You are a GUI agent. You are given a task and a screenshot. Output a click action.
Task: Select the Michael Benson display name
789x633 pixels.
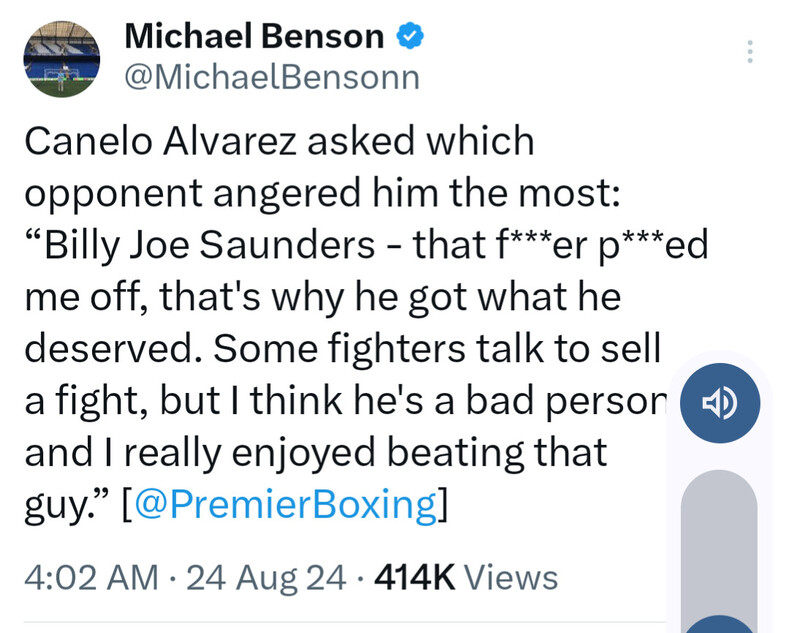coord(254,37)
